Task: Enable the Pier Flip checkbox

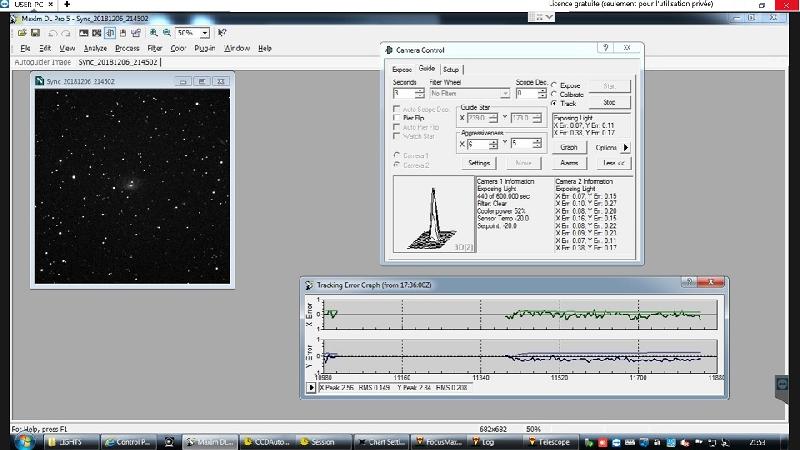Action: pos(397,118)
